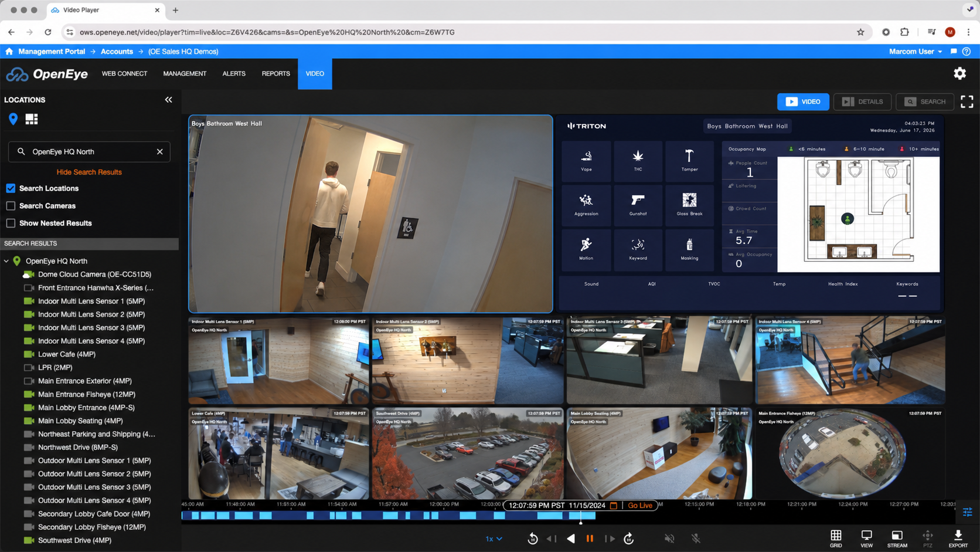
Task: Open the feedback chat icon near Marcom User
Action: coord(954,52)
